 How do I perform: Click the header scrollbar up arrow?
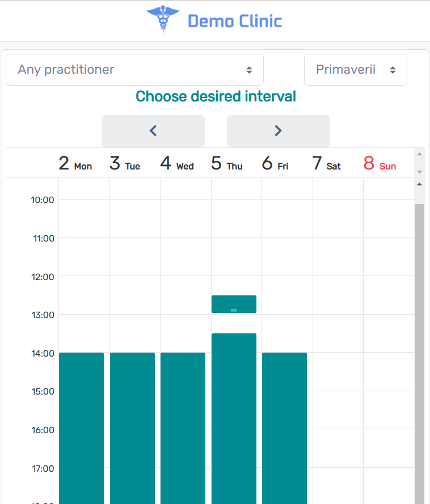[420, 154]
